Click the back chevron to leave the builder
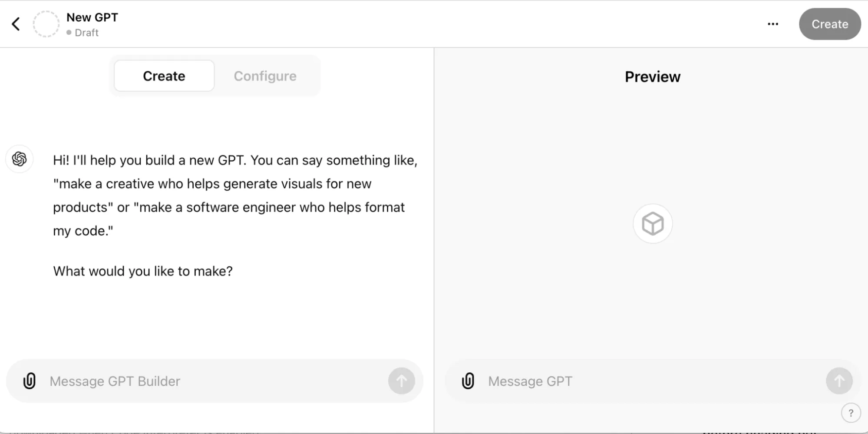This screenshot has width=868, height=434. [16, 24]
